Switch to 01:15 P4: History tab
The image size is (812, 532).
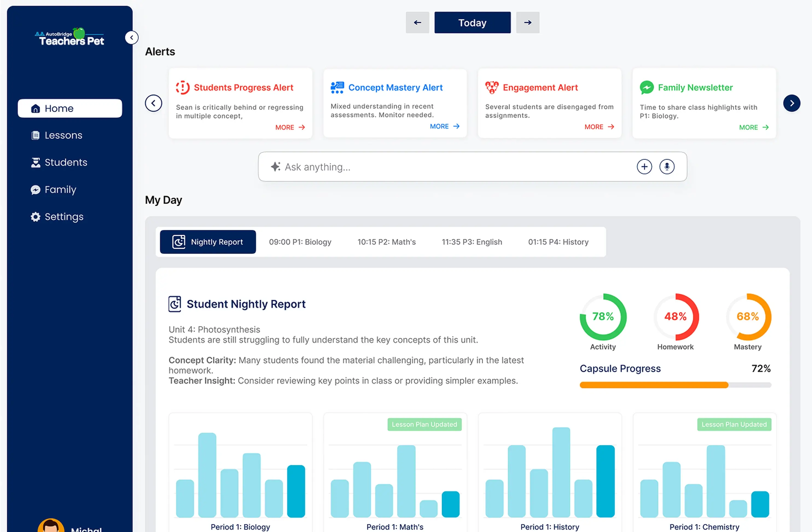[x=558, y=242]
